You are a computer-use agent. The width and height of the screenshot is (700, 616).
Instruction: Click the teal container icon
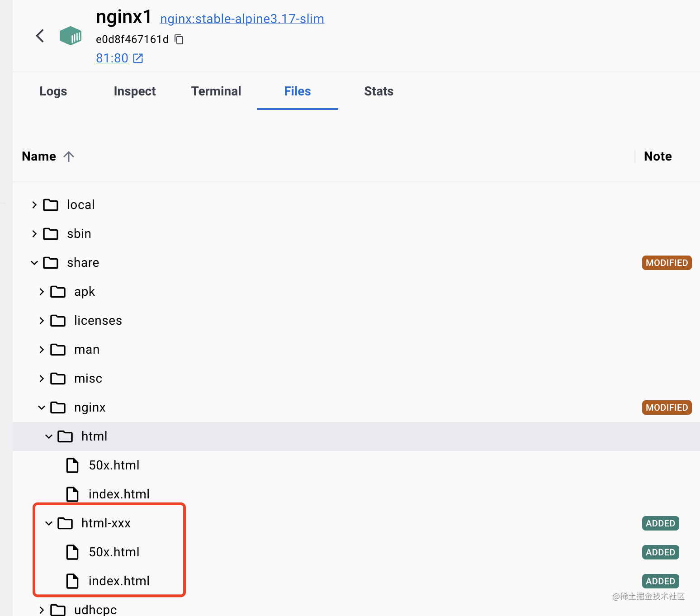[71, 36]
